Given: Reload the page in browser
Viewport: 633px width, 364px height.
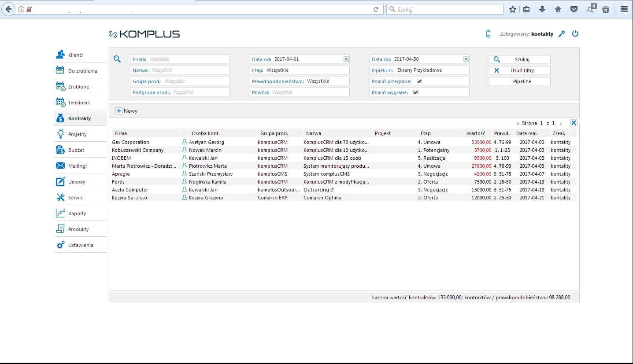Looking at the screenshot, I should tap(376, 9).
